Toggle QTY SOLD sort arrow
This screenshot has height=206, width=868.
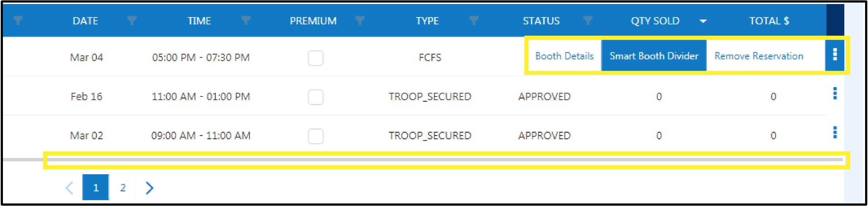click(703, 21)
